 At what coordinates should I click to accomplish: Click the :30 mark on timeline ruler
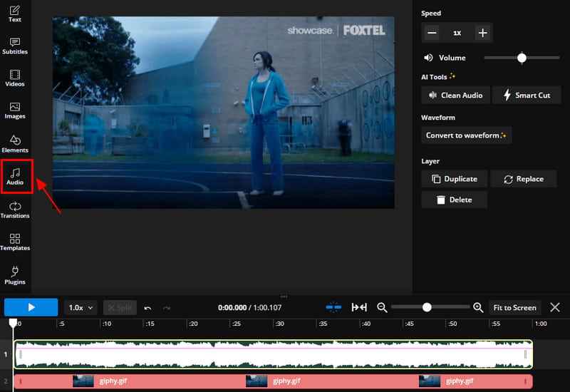pos(279,324)
